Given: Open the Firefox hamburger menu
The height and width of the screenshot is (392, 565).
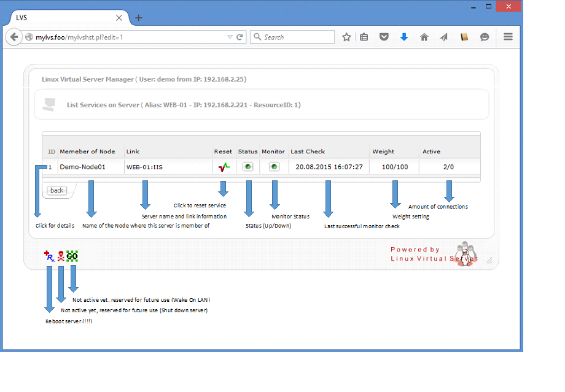Looking at the screenshot, I should pyautogui.click(x=508, y=37).
